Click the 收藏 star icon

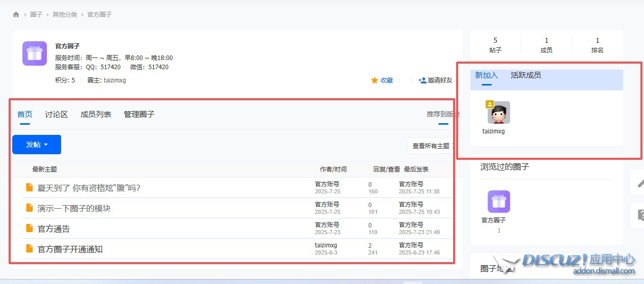point(374,80)
